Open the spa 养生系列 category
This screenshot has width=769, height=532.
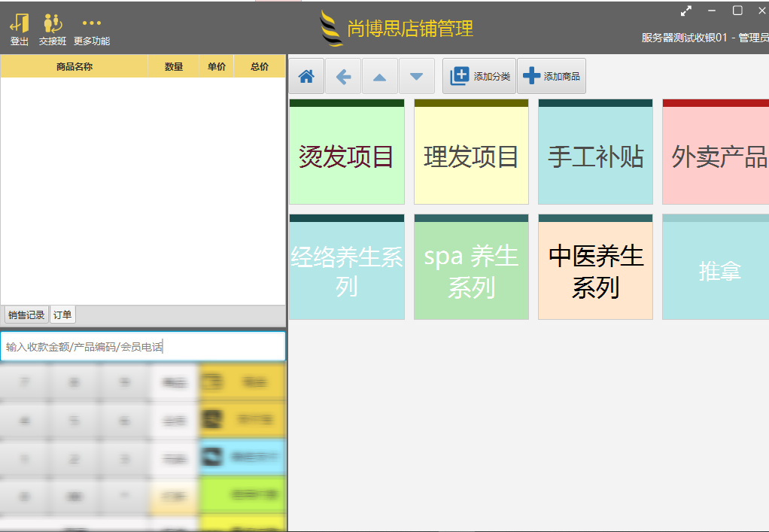coord(470,267)
